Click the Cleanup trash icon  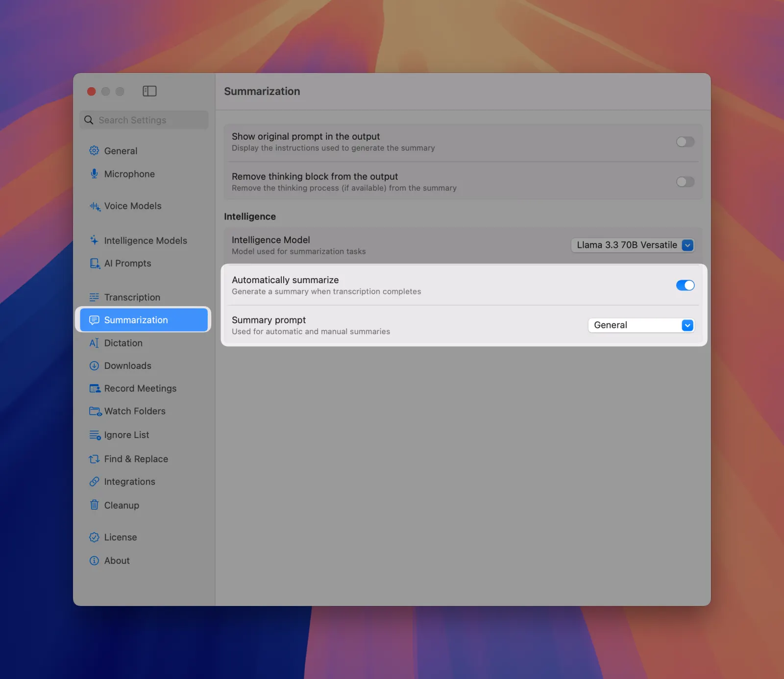(x=94, y=505)
